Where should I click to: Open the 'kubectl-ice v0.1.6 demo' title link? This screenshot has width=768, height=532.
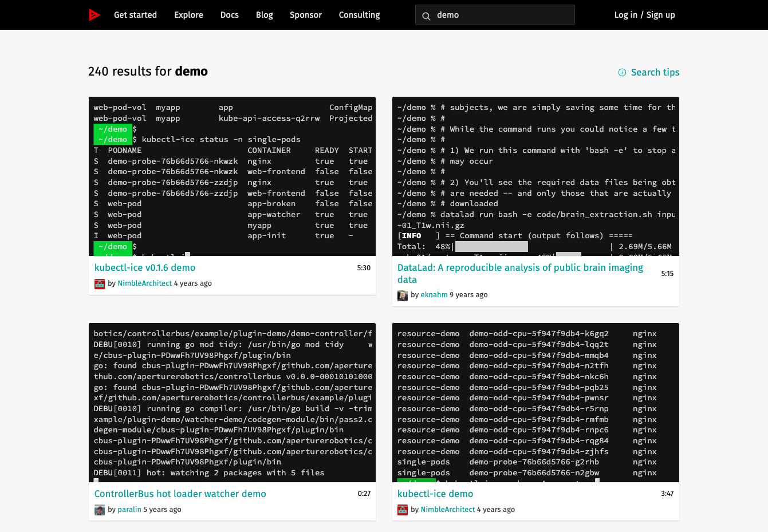[145, 267]
